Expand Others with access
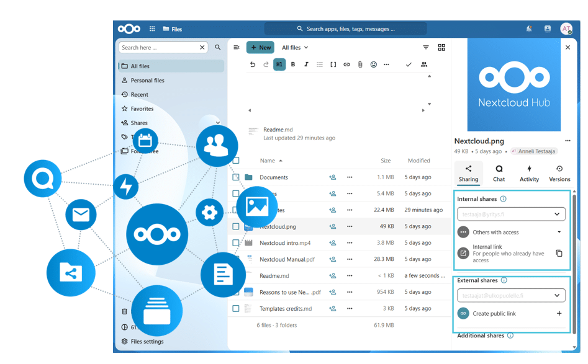588x364 pixels. [x=559, y=232]
